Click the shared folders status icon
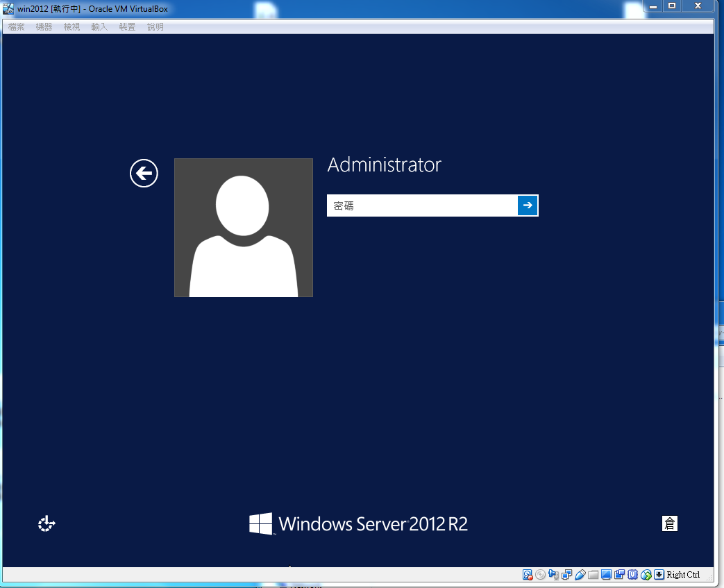This screenshot has height=588, width=724. 593,575
